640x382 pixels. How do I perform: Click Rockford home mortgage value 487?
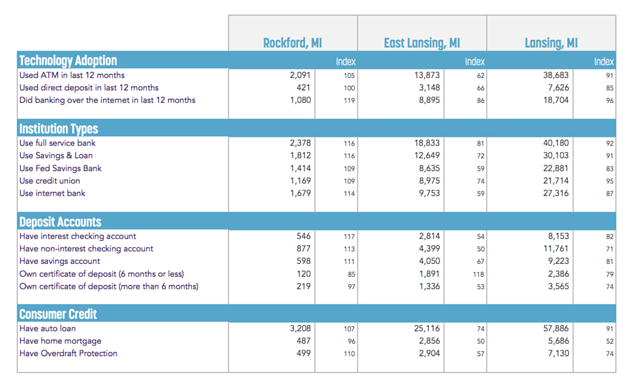[x=303, y=341]
